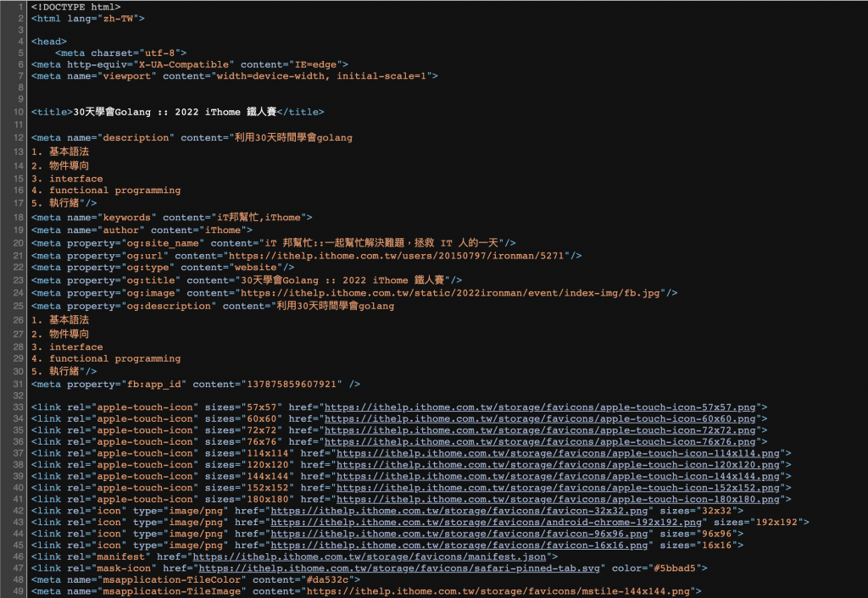The height and width of the screenshot is (598, 868).
Task: Open the apple-touch-icon-60x60.png link
Action: click(540, 418)
